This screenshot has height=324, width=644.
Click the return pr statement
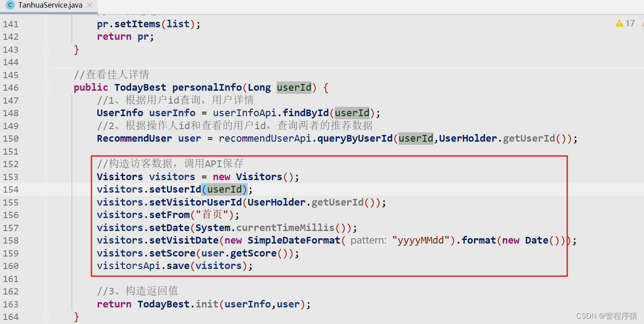[125, 37]
